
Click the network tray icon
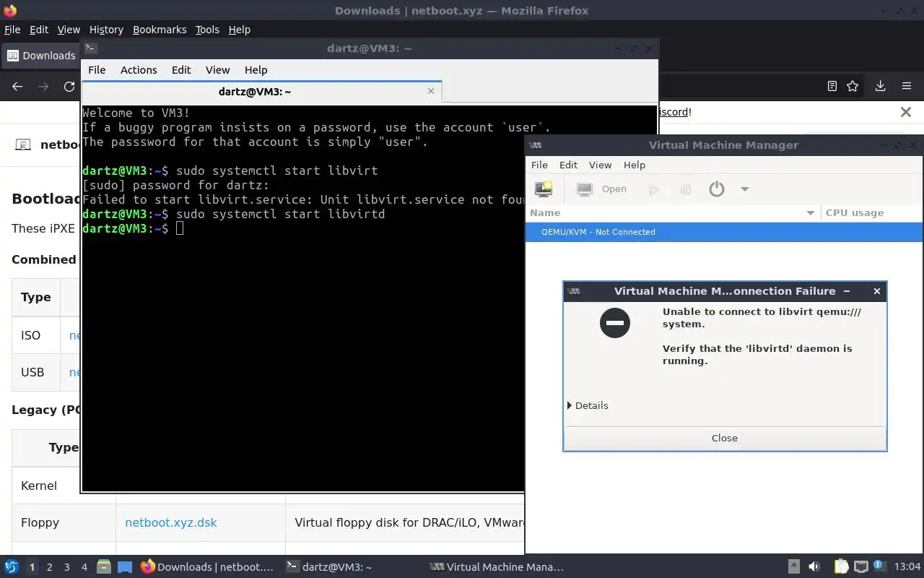860,567
